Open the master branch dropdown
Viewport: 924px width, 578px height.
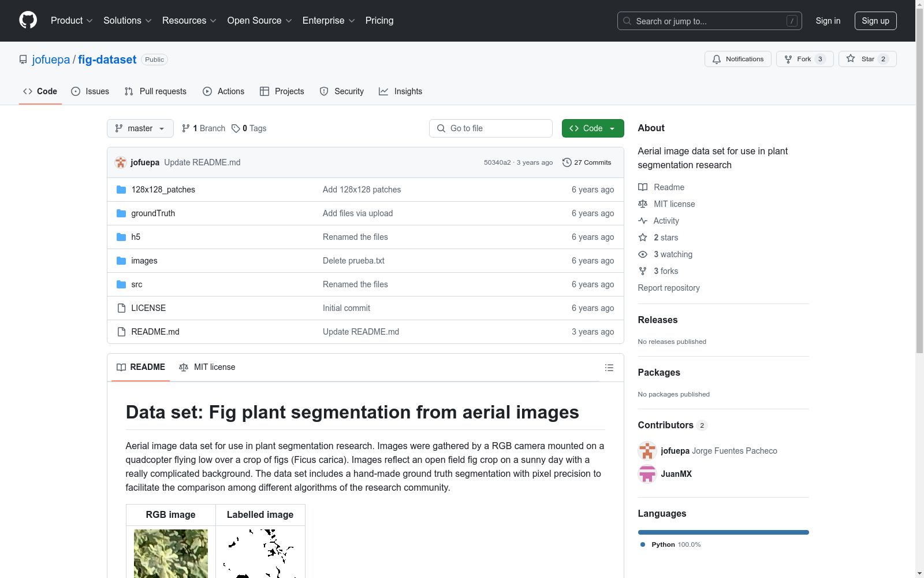click(140, 128)
